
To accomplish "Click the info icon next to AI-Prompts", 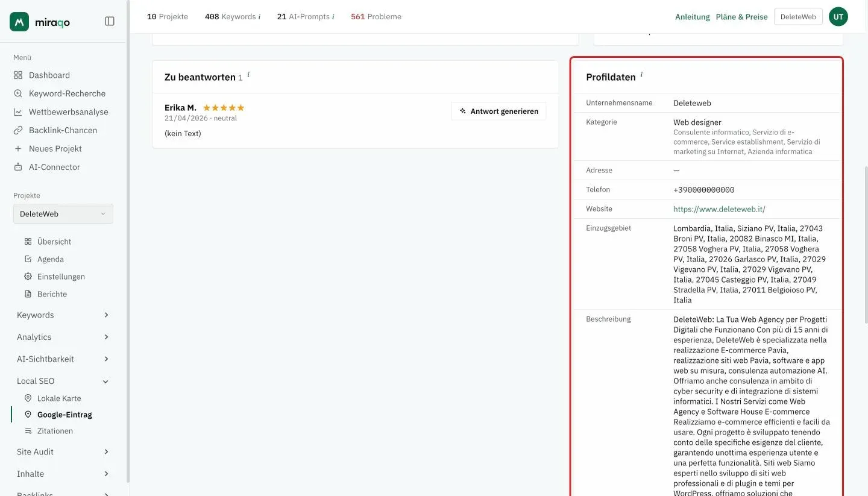I will (x=333, y=17).
